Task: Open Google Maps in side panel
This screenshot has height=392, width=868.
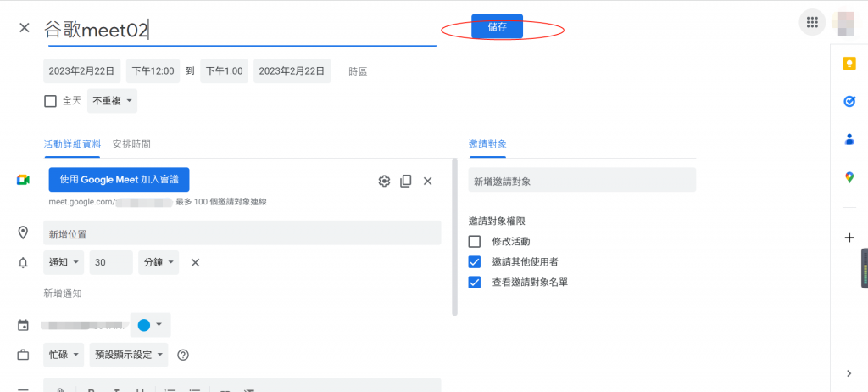Action: [x=849, y=177]
